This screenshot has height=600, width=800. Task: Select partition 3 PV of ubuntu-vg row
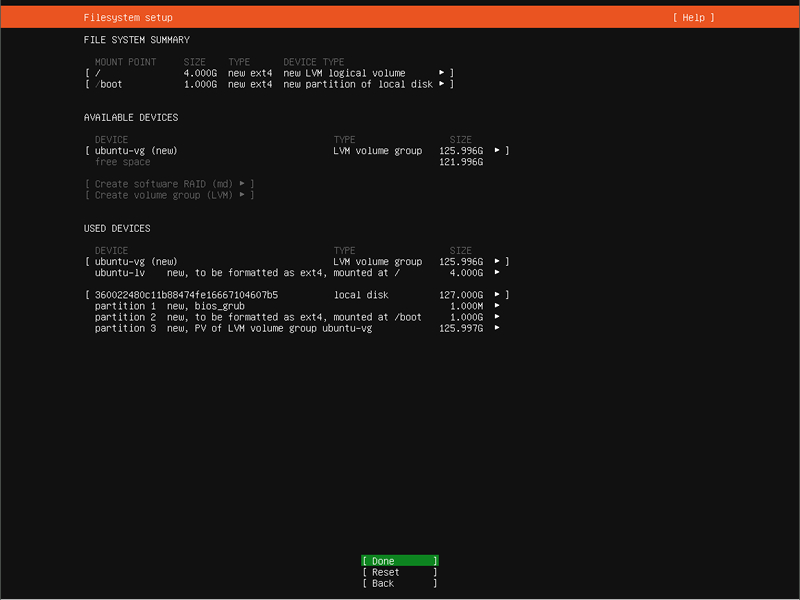point(290,328)
